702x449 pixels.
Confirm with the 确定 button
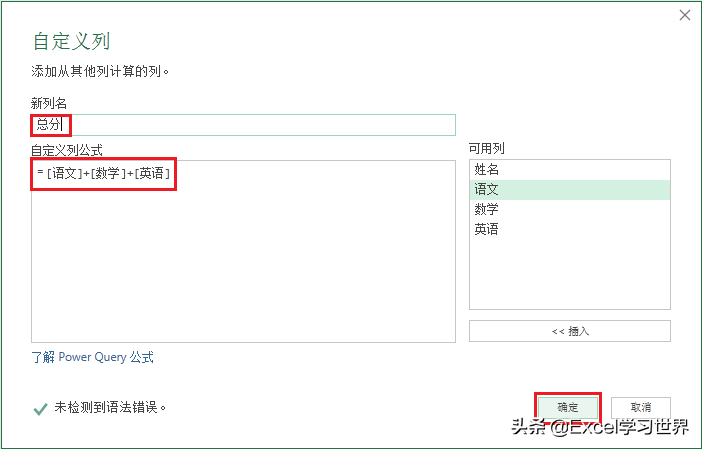[x=568, y=407]
